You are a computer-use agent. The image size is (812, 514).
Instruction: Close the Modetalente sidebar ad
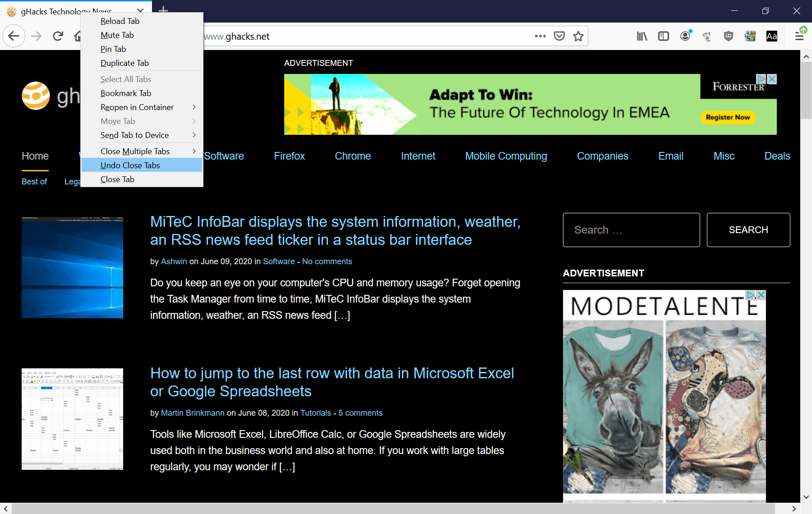click(x=761, y=295)
